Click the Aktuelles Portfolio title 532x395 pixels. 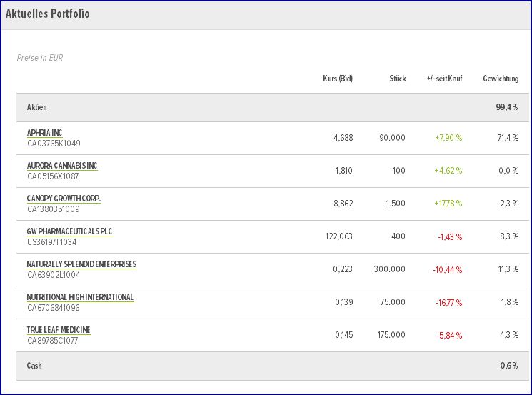click(48, 14)
